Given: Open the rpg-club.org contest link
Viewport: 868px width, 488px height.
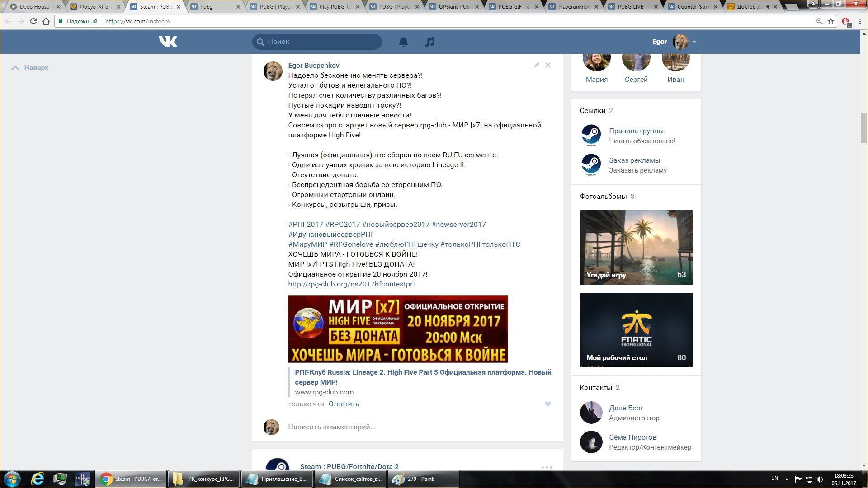Looking at the screenshot, I should tap(352, 284).
